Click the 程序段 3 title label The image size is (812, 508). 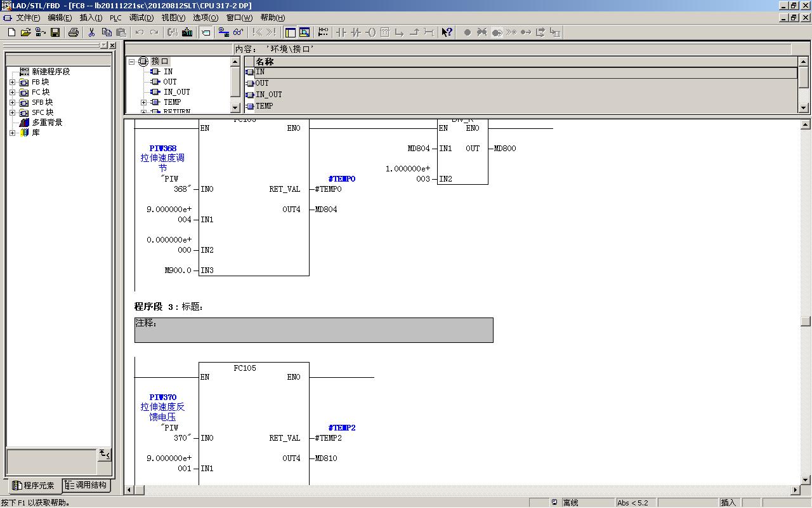coord(157,307)
